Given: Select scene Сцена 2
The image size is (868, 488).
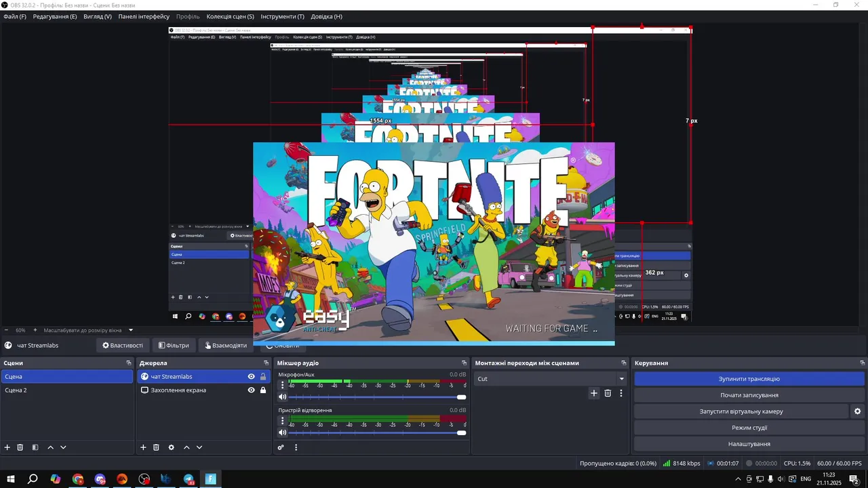Looking at the screenshot, I should 67,390.
